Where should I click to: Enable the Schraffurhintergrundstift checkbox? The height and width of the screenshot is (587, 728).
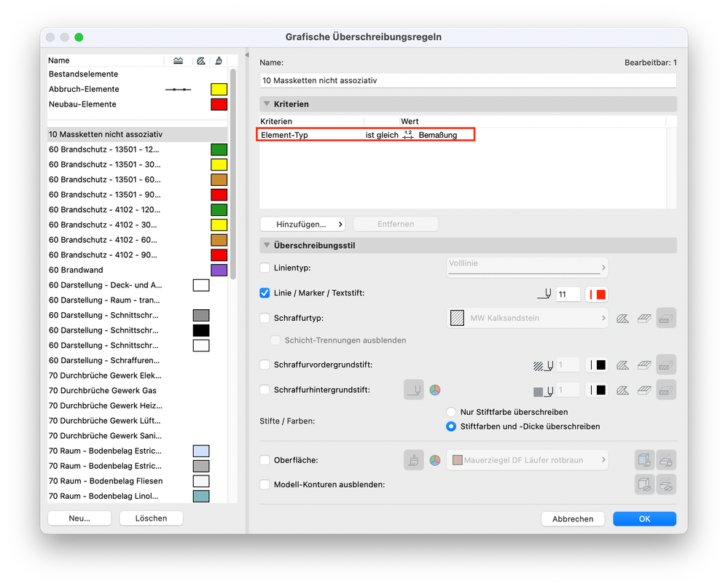pos(265,389)
